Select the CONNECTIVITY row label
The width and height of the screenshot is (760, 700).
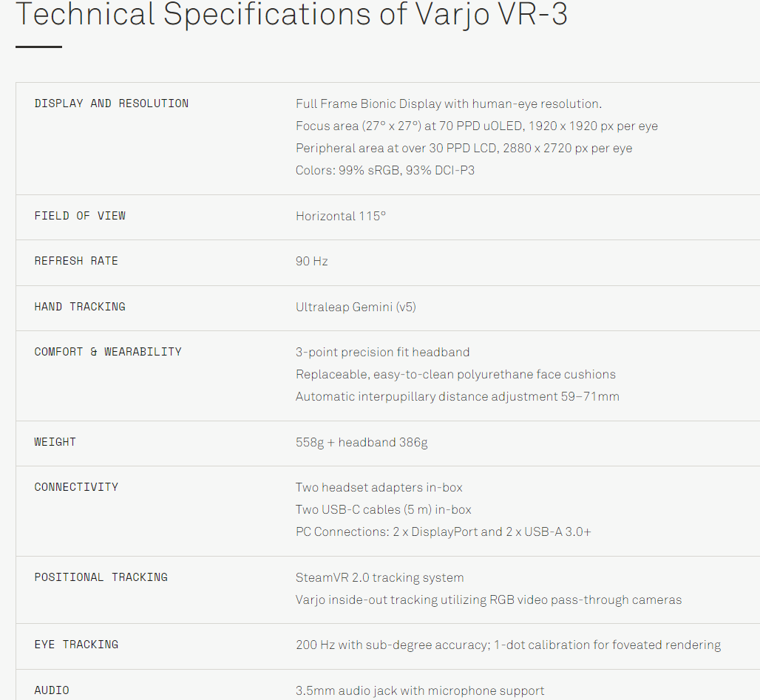(76, 487)
